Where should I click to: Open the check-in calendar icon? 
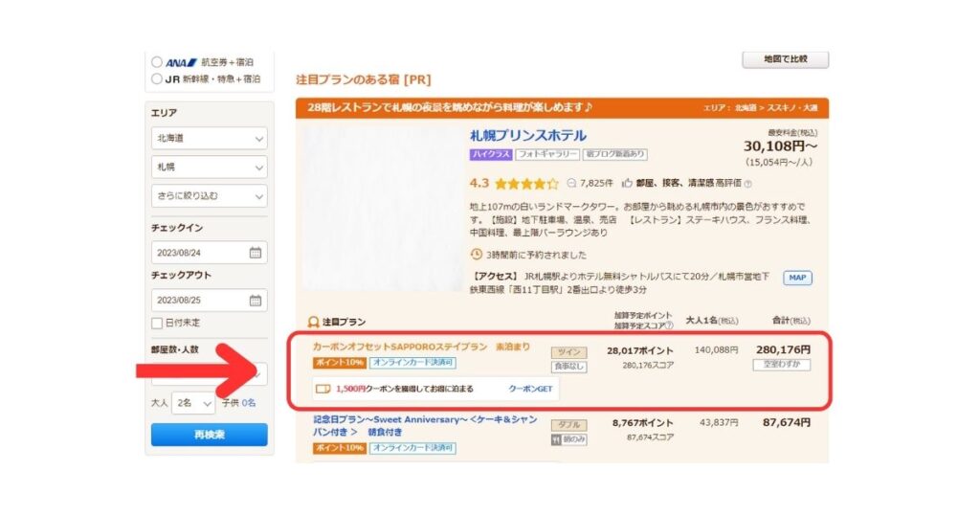255,253
